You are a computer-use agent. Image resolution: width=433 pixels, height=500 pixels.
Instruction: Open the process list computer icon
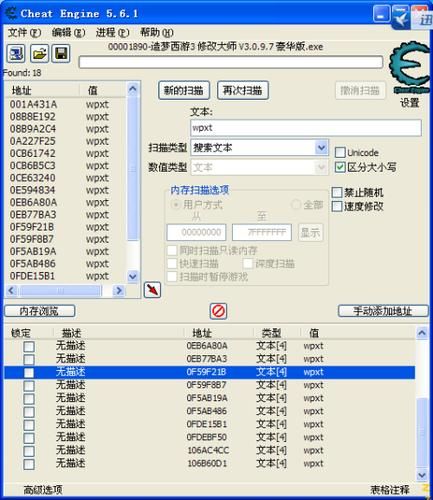(x=16, y=53)
